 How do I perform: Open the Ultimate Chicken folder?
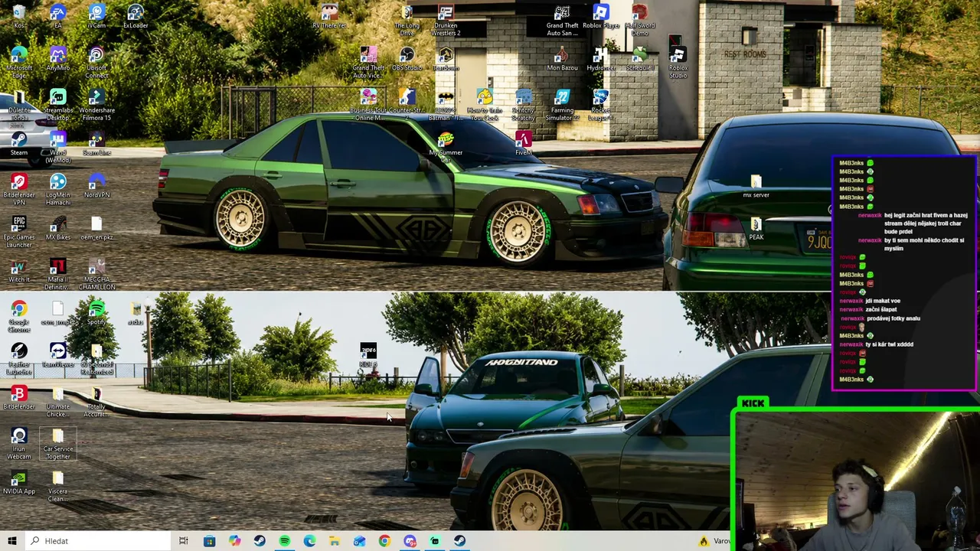[57, 401]
